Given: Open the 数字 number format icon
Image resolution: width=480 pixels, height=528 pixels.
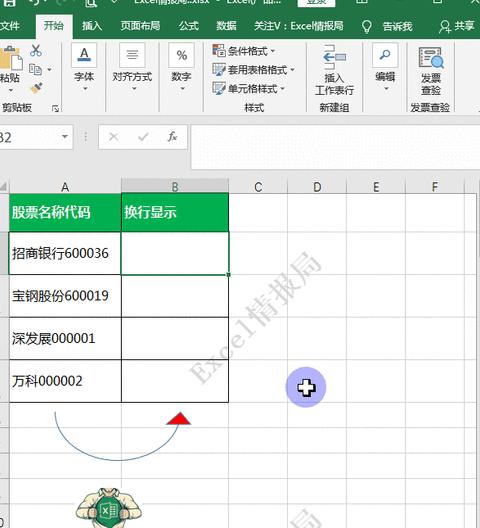Looking at the screenshot, I should pos(182,55).
